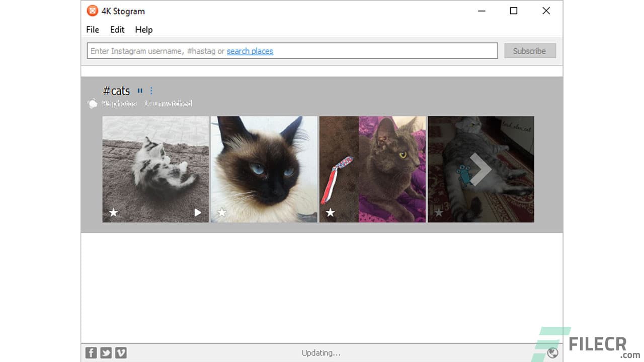This screenshot has height=362, width=644.
Task: Open the Help menu
Action: [143, 30]
